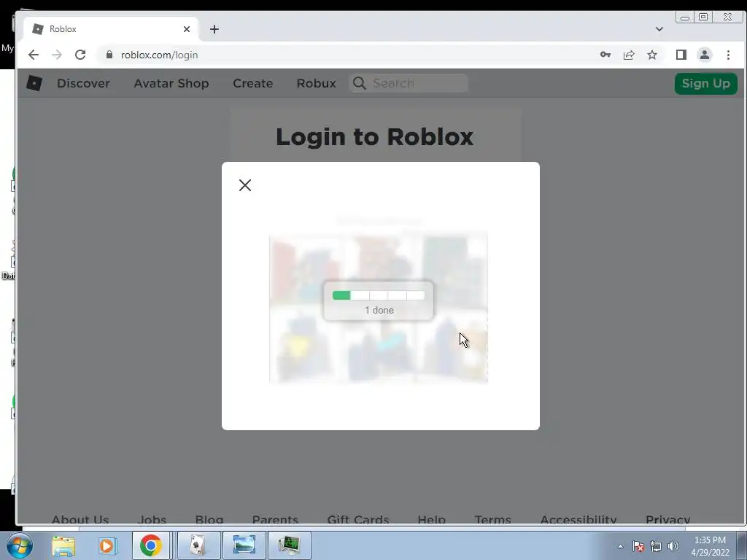
Task: Click the Action Center flag icon
Action: click(638, 546)
